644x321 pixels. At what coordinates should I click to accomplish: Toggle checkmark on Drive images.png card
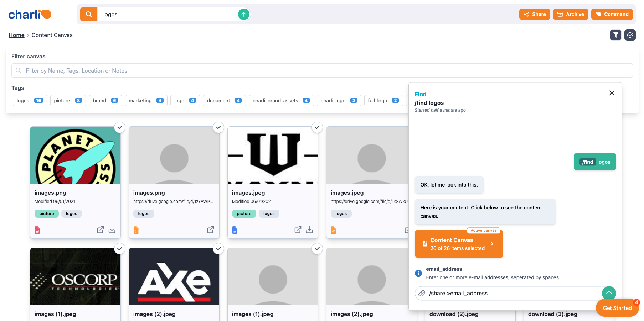[x=218, y=127]
